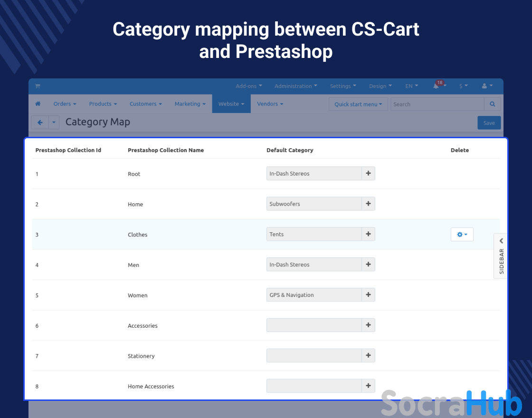Click the Save button

(x=489, y=123)
